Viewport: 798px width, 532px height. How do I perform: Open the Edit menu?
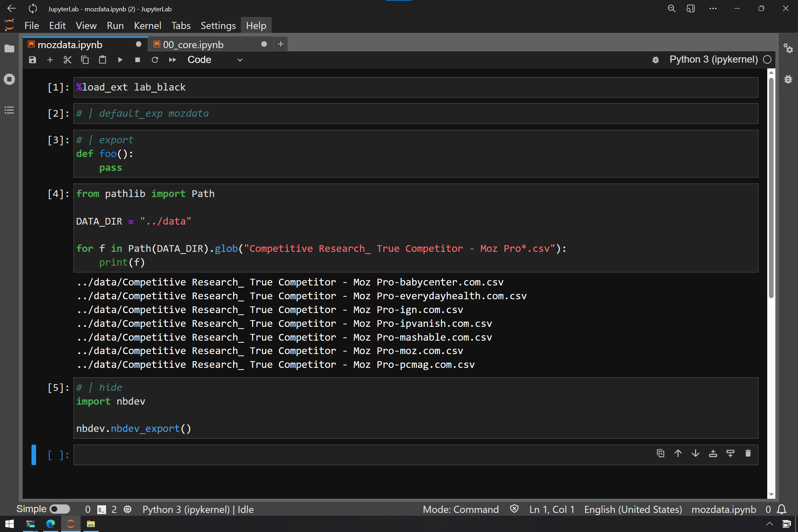[57, 25]
